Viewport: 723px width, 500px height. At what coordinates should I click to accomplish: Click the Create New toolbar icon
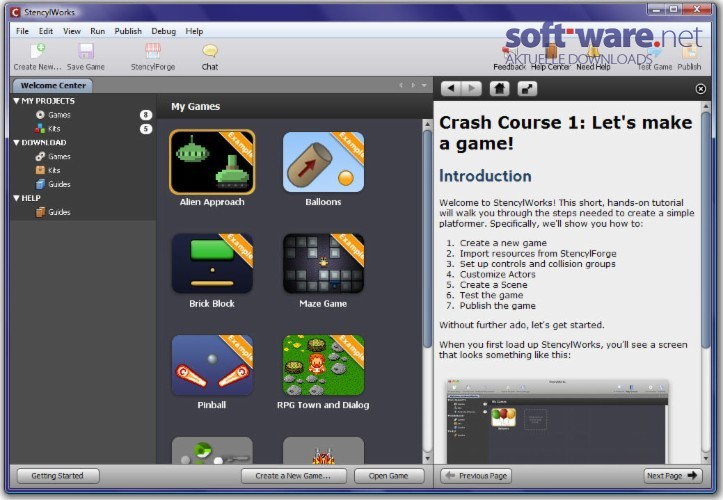click(37, 51)
